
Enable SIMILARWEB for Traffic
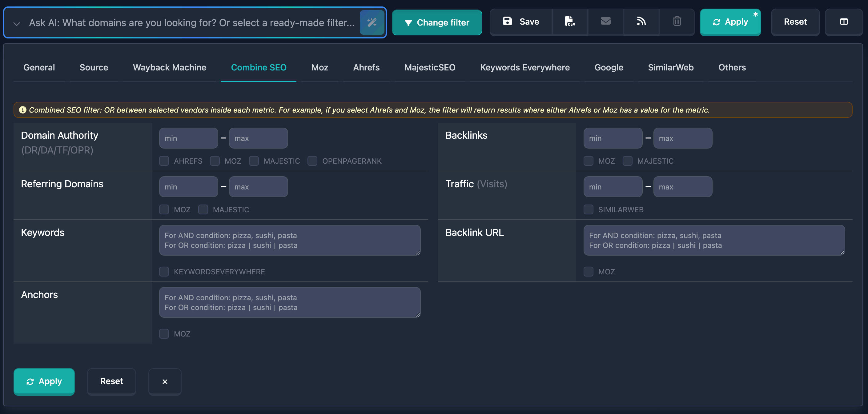588,209
